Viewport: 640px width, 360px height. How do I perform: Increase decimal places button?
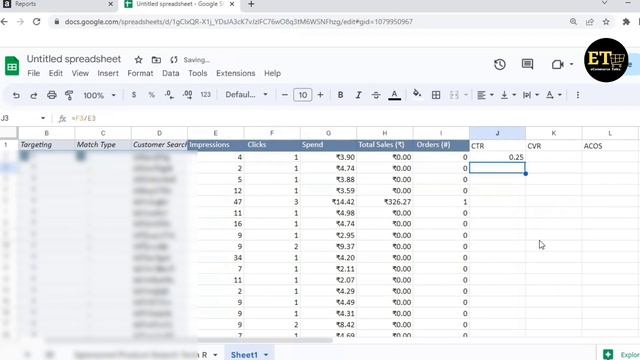point(188,95)
